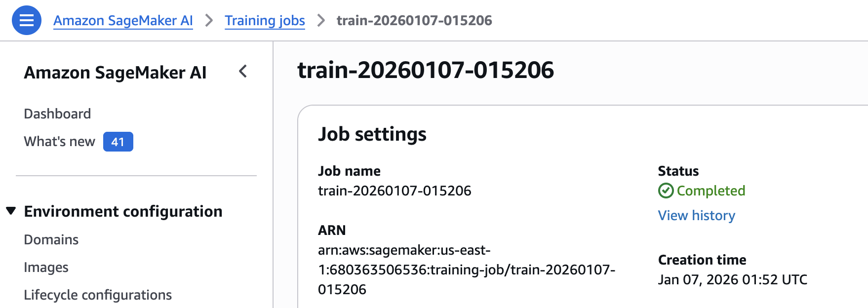Open the hamburger navigation menu icon

tap(27, 20)
